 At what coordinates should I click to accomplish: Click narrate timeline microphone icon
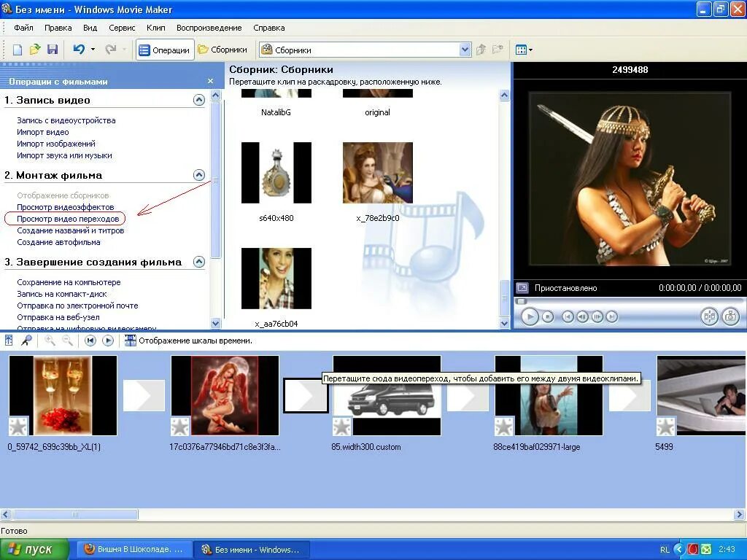point(27,340)
